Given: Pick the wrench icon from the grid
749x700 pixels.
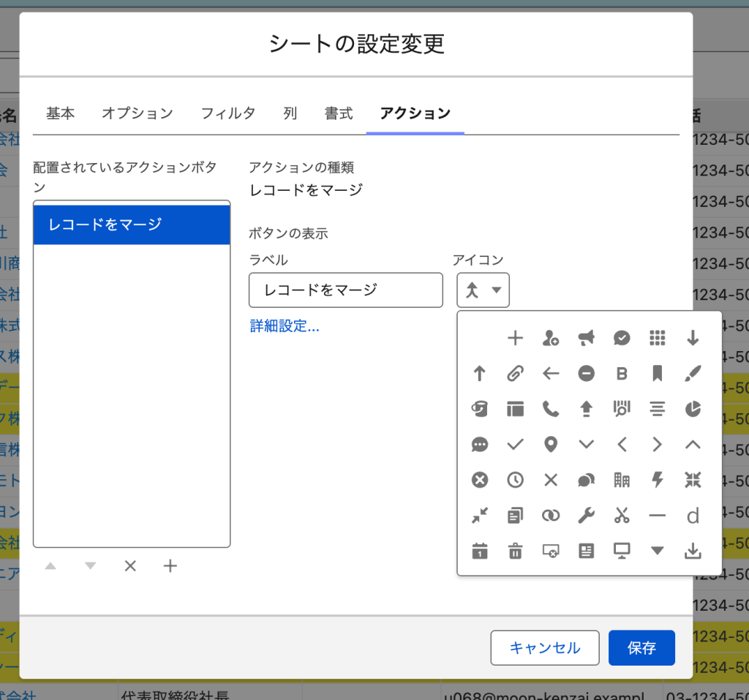Looking at the screenshot, I should pos(586,516).
